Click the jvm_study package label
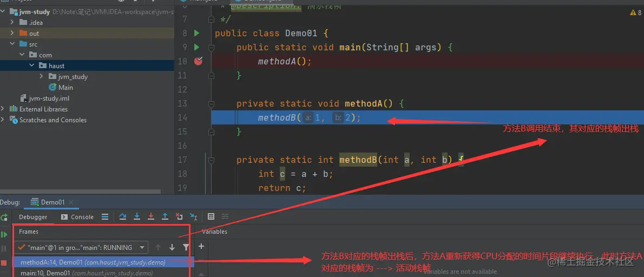Viewport: 644px width, 277px height. [x=73, y=76]
